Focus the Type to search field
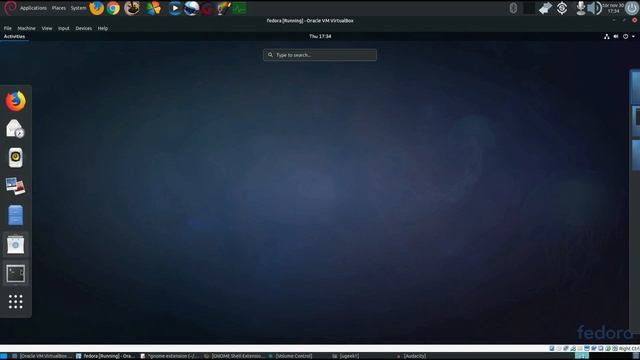 coord(320,55)
